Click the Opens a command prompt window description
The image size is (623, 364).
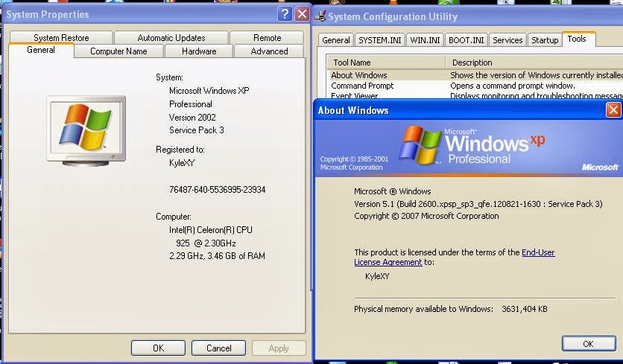point(513,86)
